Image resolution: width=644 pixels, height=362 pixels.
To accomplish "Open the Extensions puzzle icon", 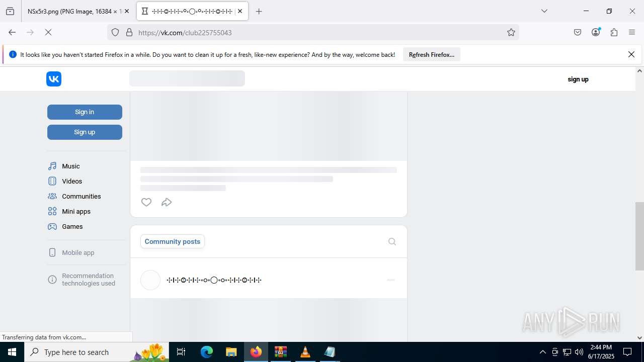I will tap(614, 32).
